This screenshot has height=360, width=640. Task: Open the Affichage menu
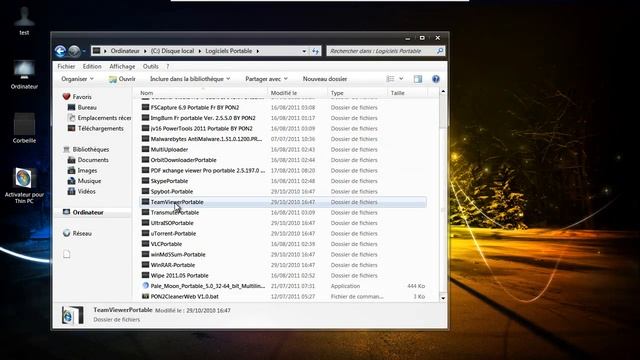point(122,66)
